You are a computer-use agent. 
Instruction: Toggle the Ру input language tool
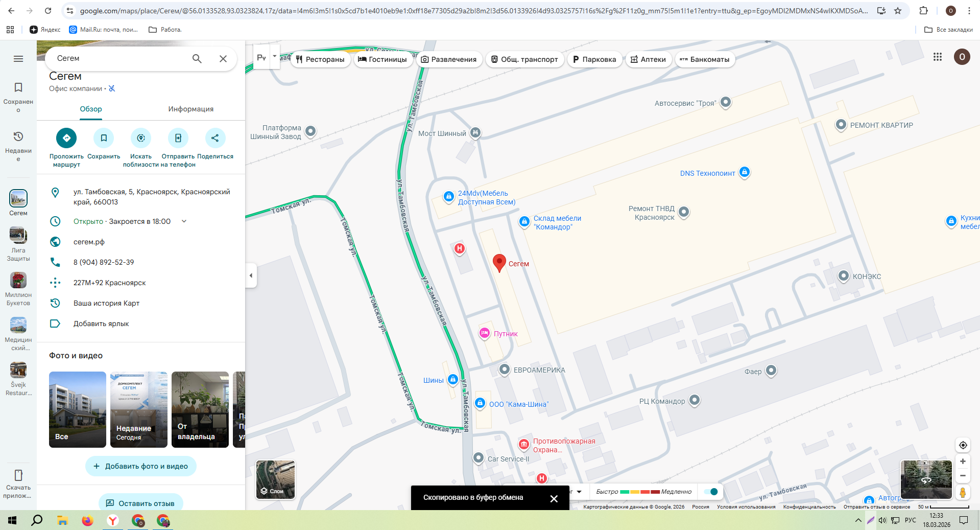point(261,58)
